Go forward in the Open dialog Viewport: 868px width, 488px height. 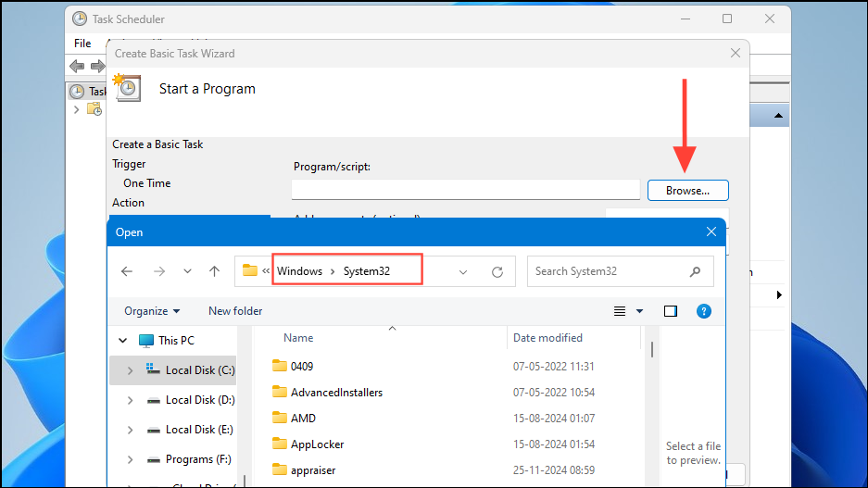159,271
